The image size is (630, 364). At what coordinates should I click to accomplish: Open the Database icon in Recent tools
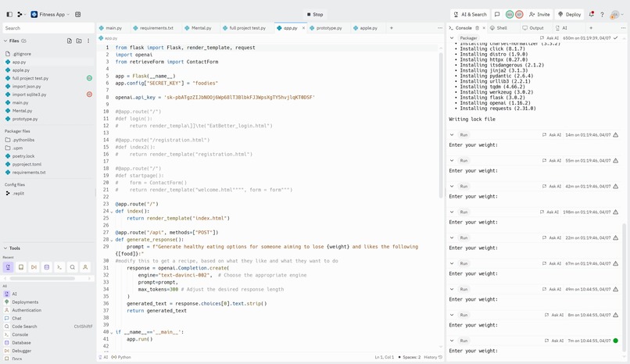coord(47,267)
